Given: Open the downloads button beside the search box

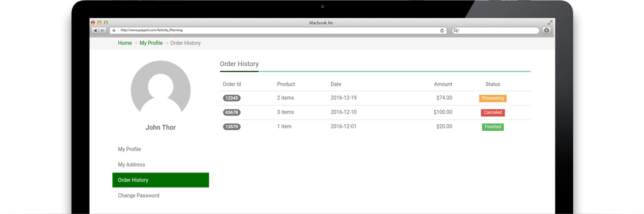Looking at the screenshot, I should 546,30.
